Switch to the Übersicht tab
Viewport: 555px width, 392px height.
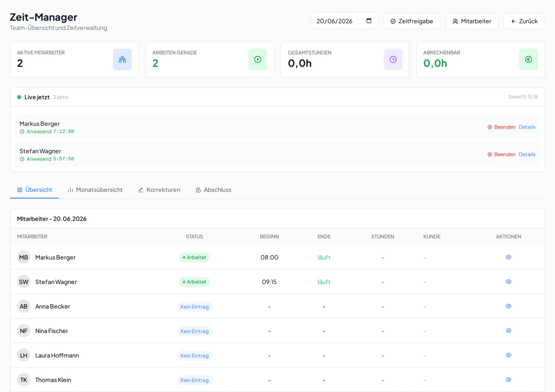pyautogui.click(x=34, y=190)
